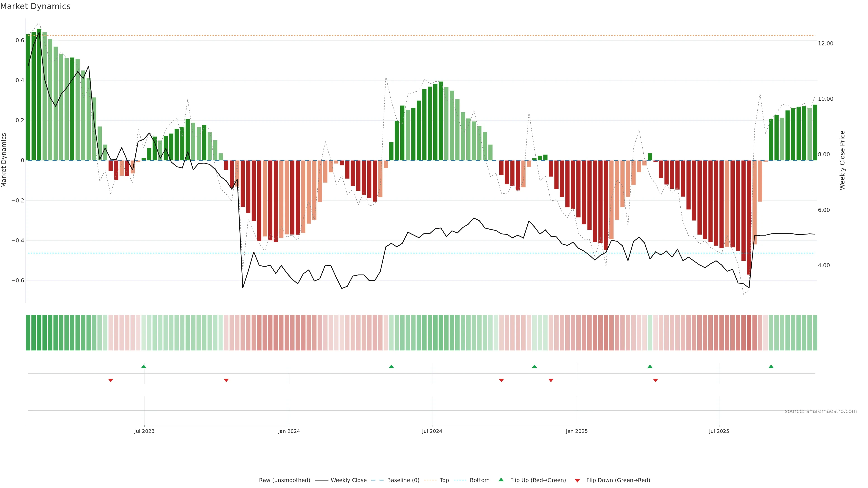The image size is (868, 488).
Task: Click the last green flip-up marker after Jul 2025
Action: coord(771,366)
